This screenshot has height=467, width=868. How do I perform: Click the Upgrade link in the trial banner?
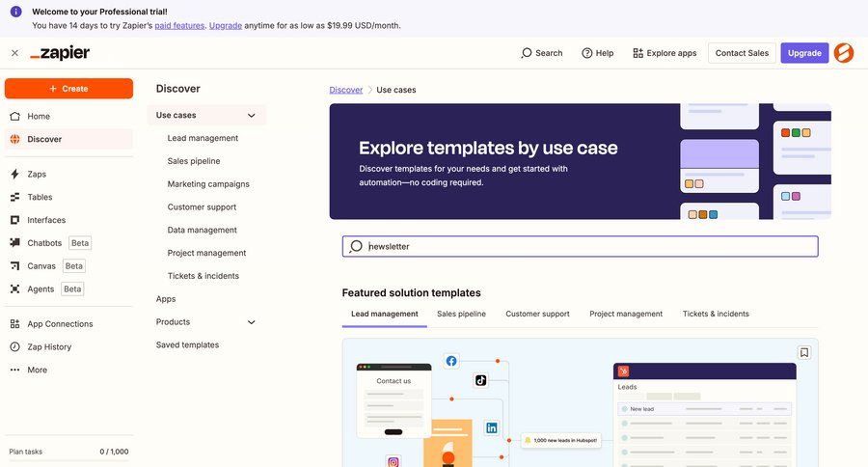pyautogui.click(x=226, y=25)
